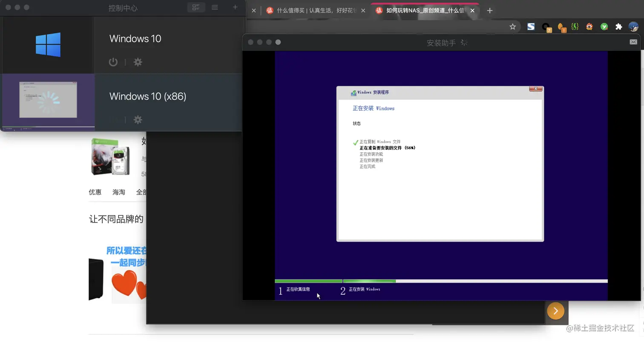Select the "正在安装功能" step
Screen dimensions: 644x342
371,154
